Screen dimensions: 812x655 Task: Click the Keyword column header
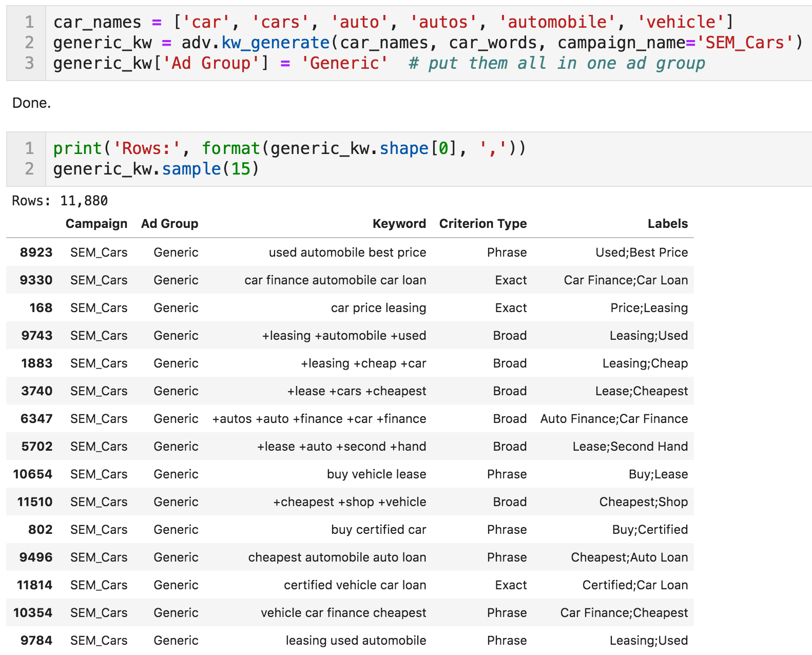coord(399,224)
